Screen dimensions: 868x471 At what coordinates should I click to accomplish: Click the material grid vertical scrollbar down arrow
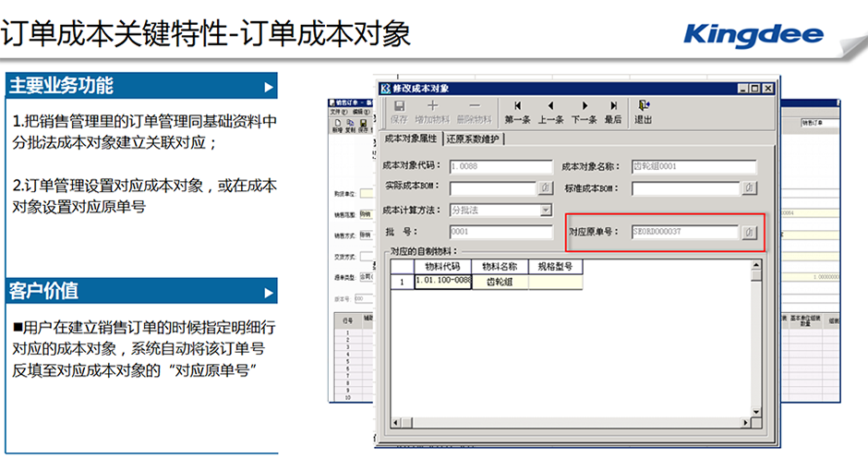point(756,411)
